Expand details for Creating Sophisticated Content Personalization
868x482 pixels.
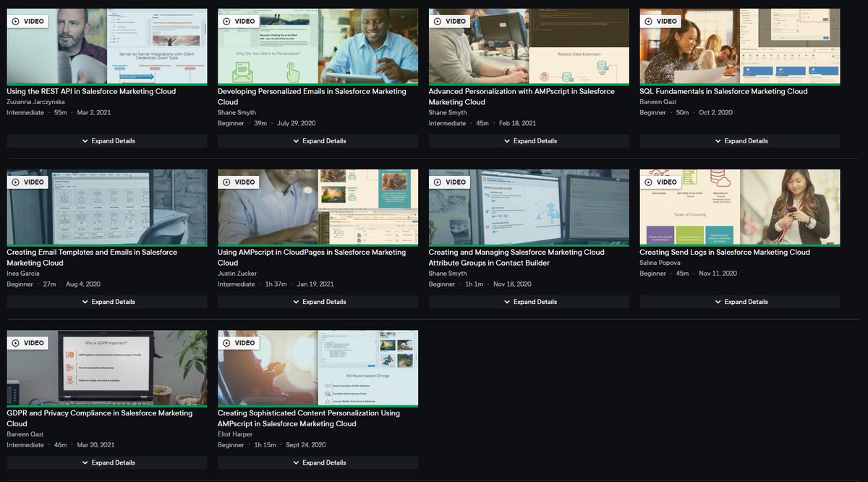tap(318, 462)
